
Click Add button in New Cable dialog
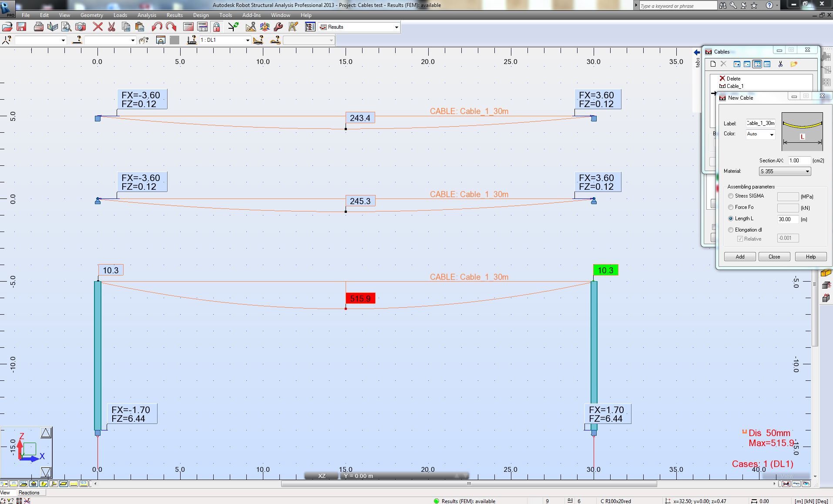click(x=740, y=257)
